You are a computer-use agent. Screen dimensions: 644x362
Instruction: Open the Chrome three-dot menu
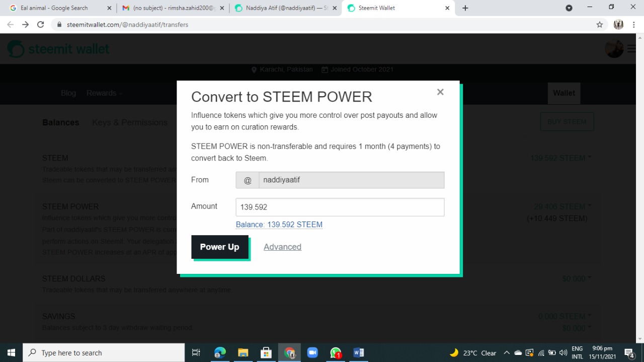click(634, 25)
